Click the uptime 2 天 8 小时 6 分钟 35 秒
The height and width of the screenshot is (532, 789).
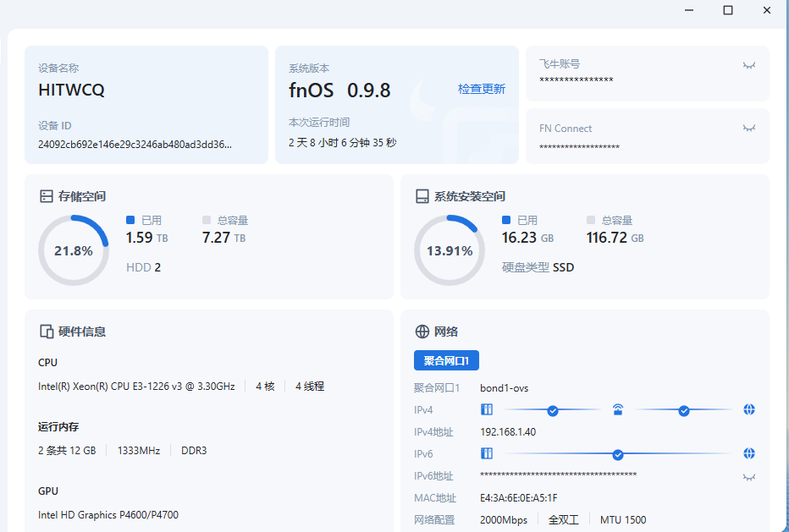[x=343, y=143]
